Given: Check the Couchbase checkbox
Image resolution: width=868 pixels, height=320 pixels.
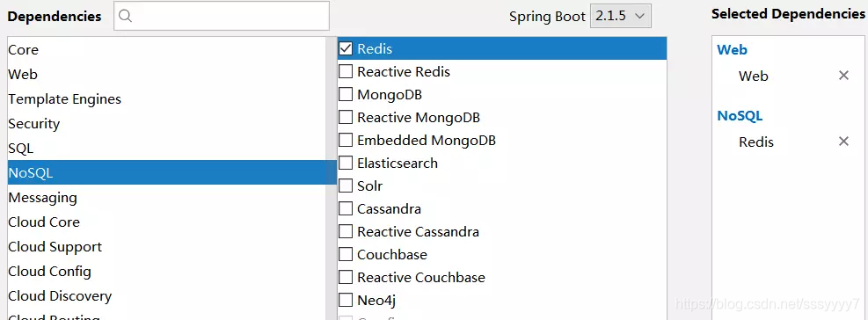Looking at the screenshot, I should pos(346,254).
